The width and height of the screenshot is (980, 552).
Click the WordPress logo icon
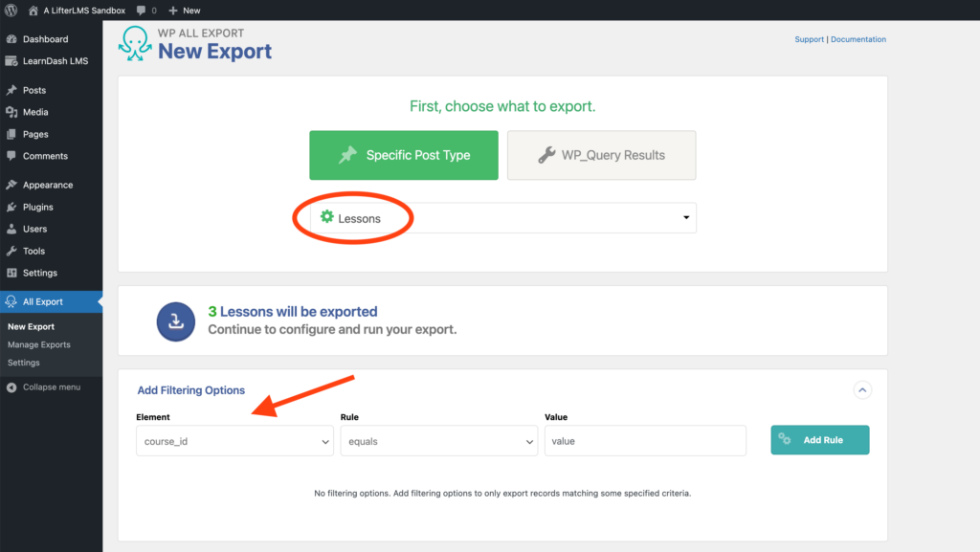(11, 10)
